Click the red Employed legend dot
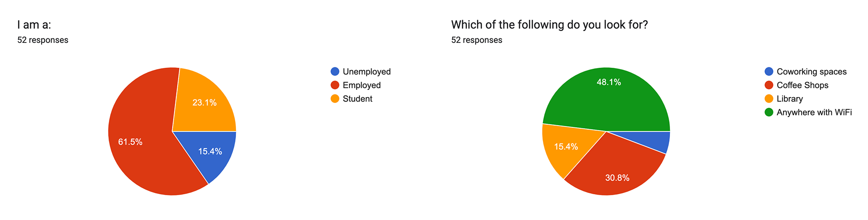Viewport: 868px width, 220px height. [x=335, y=85]
